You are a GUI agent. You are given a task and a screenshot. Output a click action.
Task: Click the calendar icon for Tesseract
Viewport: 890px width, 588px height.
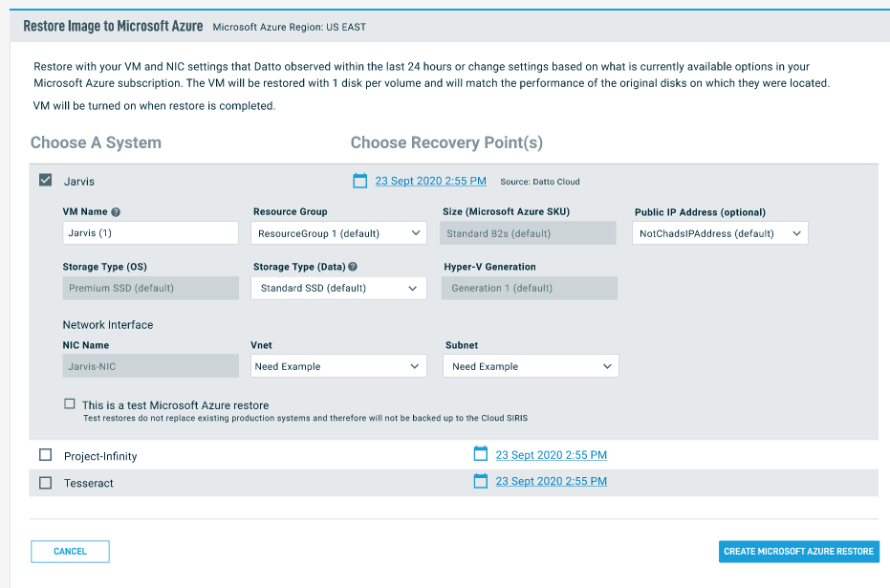pyautogui.click(x=481, y=482)
